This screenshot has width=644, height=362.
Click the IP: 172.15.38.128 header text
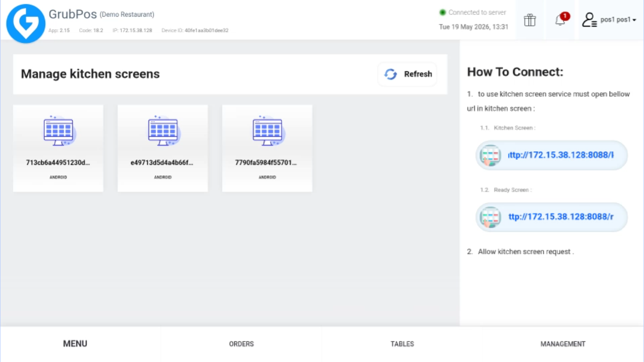pyautogui.click(x=132, y=30)
